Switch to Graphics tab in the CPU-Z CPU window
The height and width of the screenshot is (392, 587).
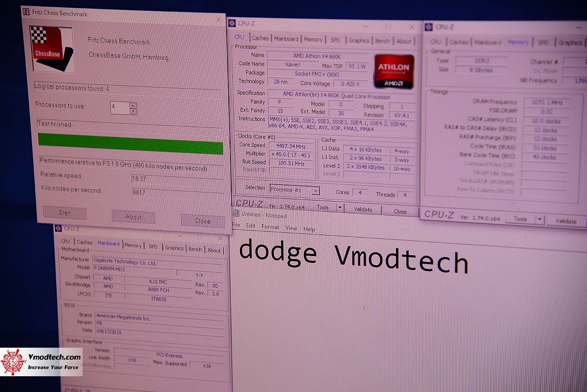359,40
